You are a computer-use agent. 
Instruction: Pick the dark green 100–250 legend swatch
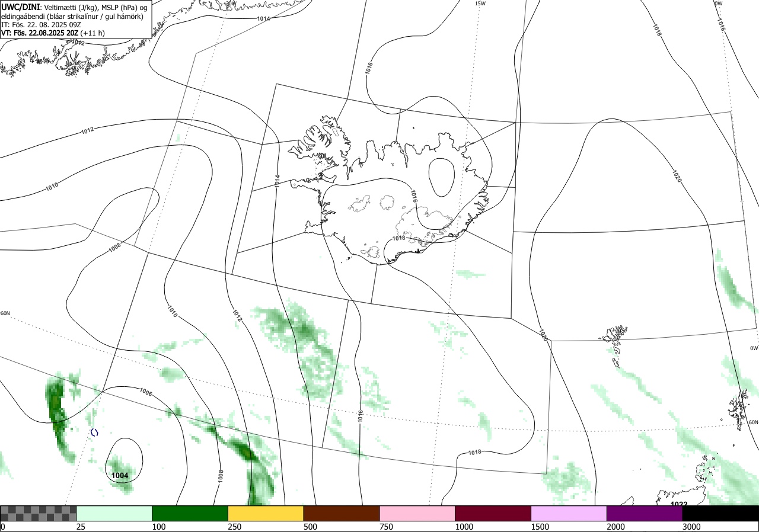pyautogui.click(x=190, y=513)
